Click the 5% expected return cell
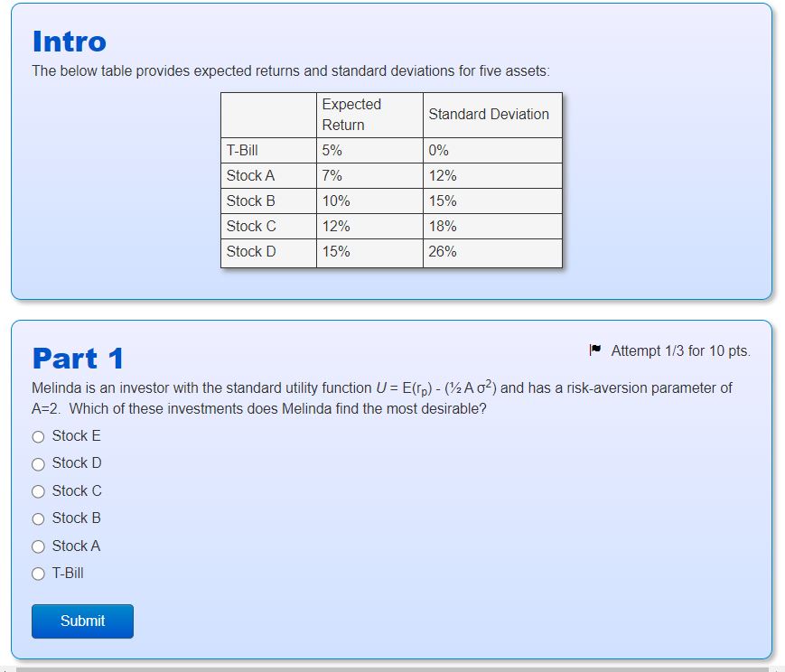 click(x=369, y=150)
